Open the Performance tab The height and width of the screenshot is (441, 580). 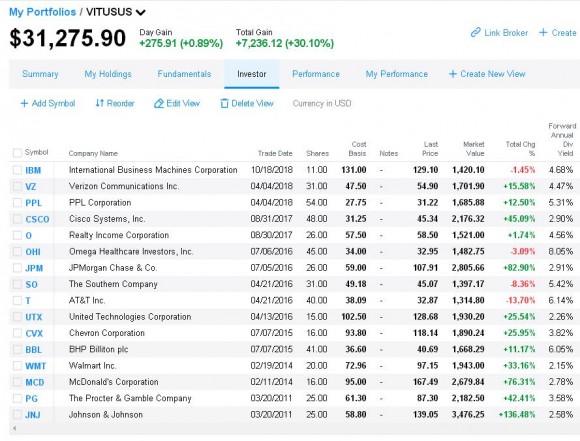coord(316,74)
